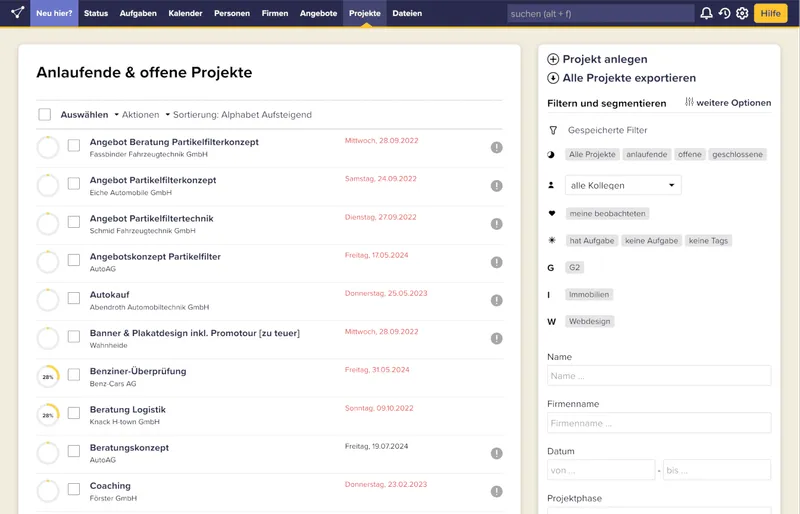Check the box for Angebot Partikelfilterkonzept
The width and height of the screenshot is (800, 514).
click(x=74, y=184)
